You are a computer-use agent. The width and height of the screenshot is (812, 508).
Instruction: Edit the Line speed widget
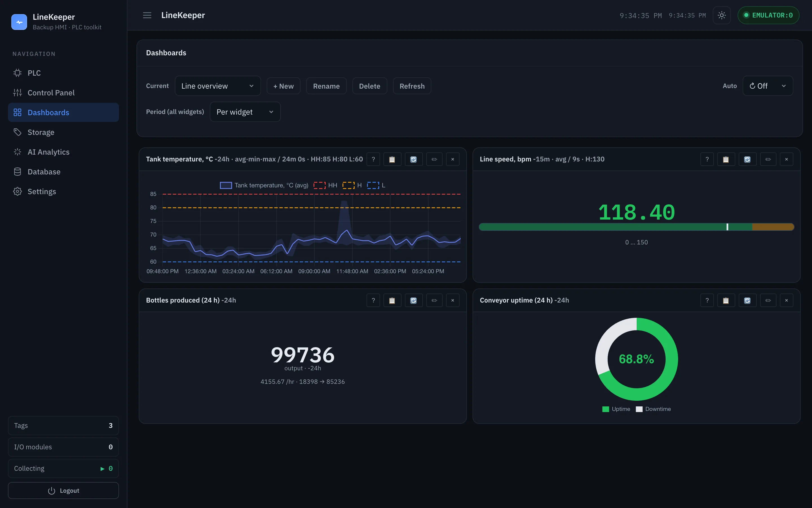tap(768, 159)
